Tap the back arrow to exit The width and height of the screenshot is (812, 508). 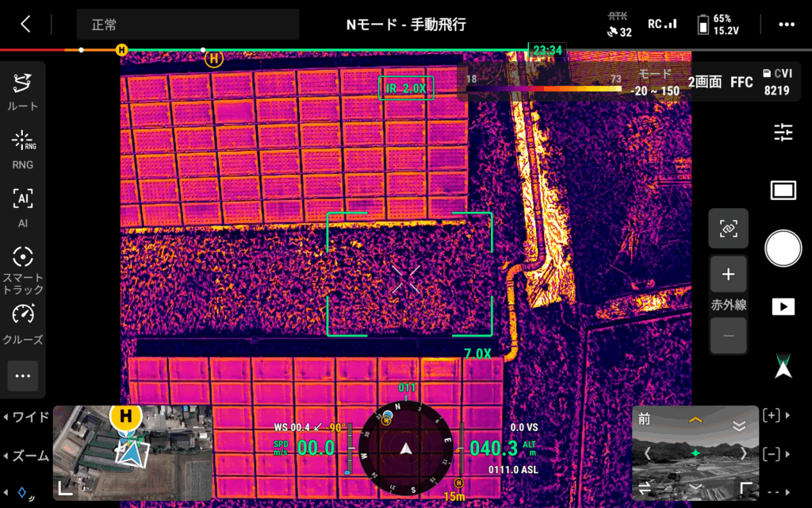point(25,24)
